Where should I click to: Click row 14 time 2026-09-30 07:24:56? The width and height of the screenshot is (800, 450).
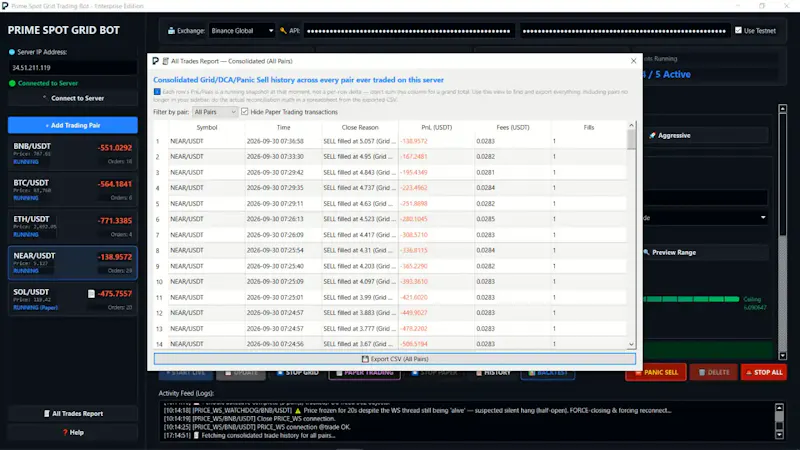(x=275, y=344)
